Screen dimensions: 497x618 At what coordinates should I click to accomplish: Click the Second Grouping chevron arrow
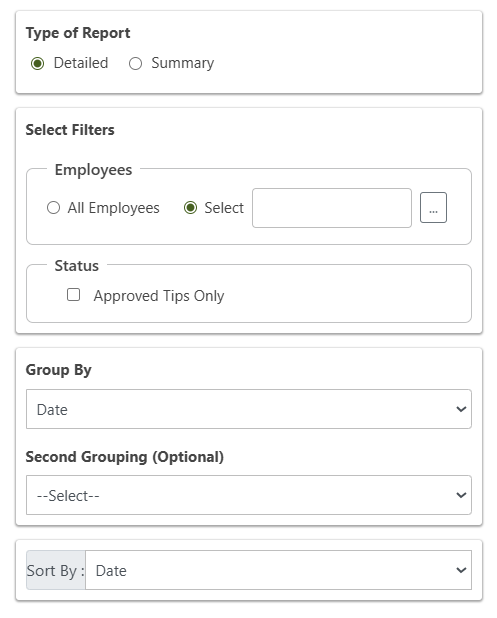coord(461,495)
